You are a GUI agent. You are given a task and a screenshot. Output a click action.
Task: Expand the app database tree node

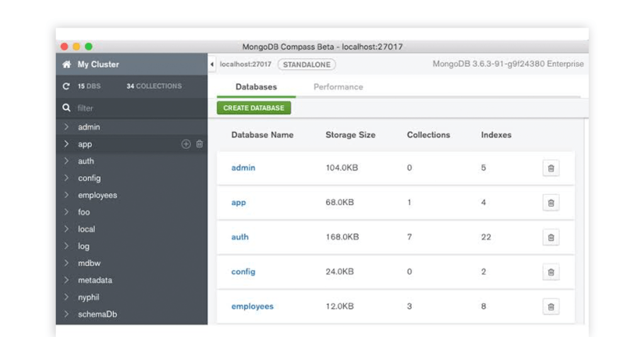67,144
